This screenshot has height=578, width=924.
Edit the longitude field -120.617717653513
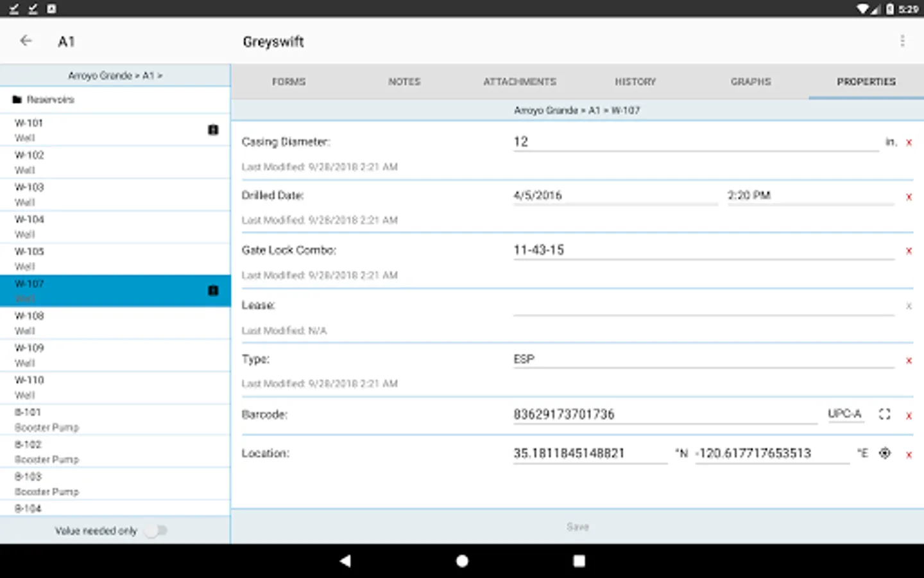point(772,453)
